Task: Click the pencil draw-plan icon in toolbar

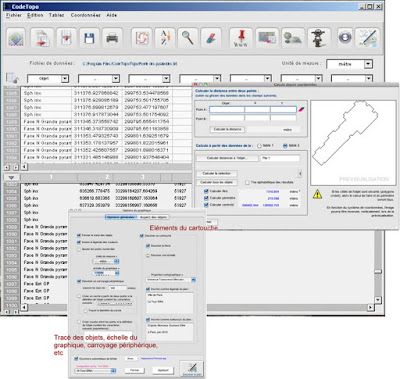Action: [x=368, y=38]
